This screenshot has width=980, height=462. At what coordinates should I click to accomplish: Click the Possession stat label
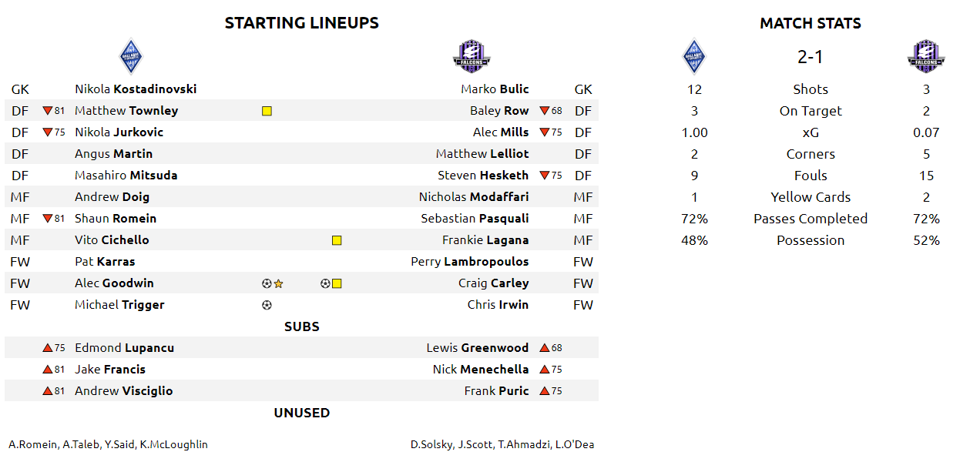click(811, 240)
